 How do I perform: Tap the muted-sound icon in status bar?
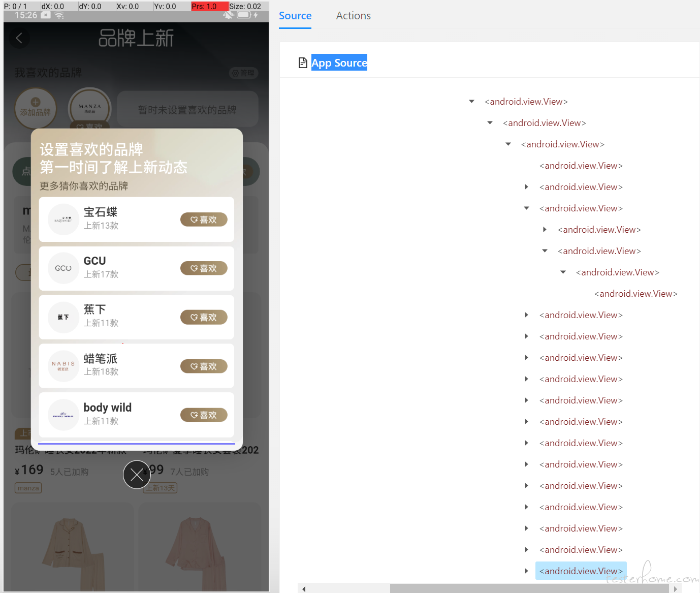[229, 15]
